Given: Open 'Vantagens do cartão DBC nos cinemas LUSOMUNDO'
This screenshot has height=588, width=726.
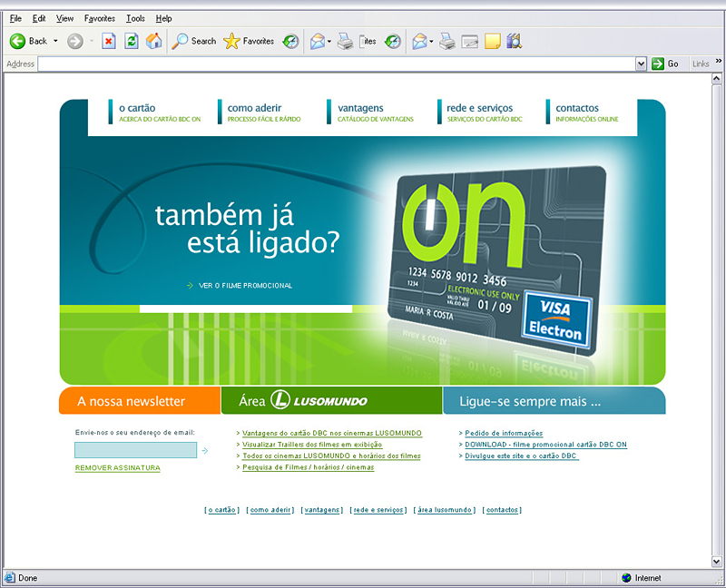Looking at the screenshot, I should coord(332,434).
